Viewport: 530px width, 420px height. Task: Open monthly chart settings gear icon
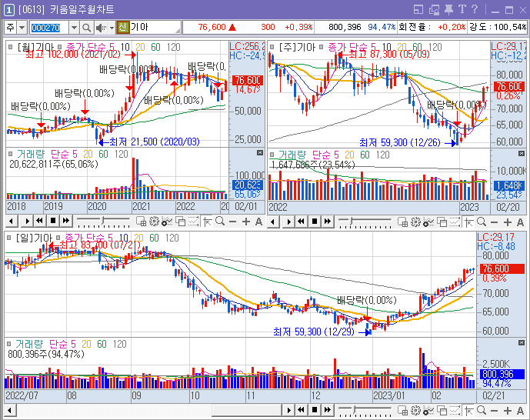(x=154, y=222)
